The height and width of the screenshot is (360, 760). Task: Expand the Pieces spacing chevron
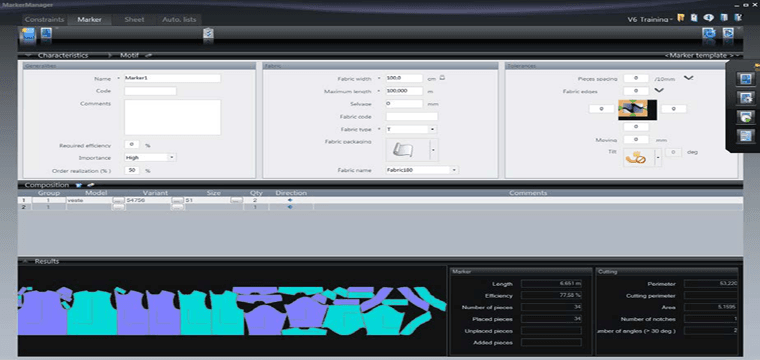coord(689,78)
